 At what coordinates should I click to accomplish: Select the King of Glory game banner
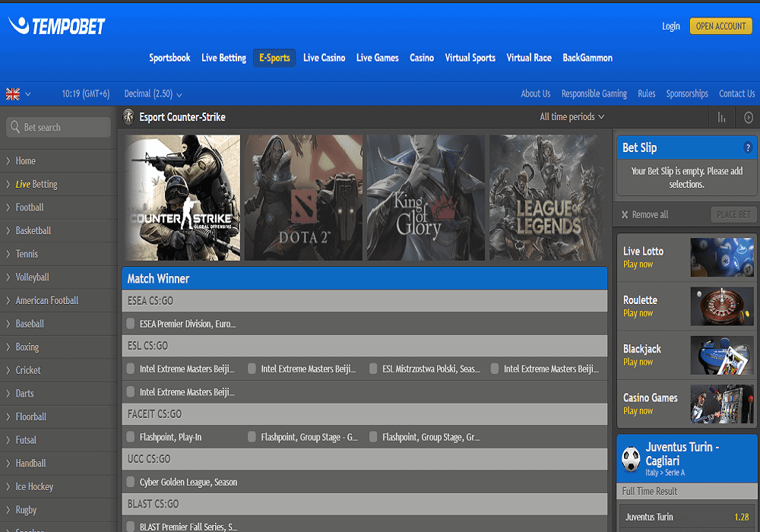click(426, 198)
